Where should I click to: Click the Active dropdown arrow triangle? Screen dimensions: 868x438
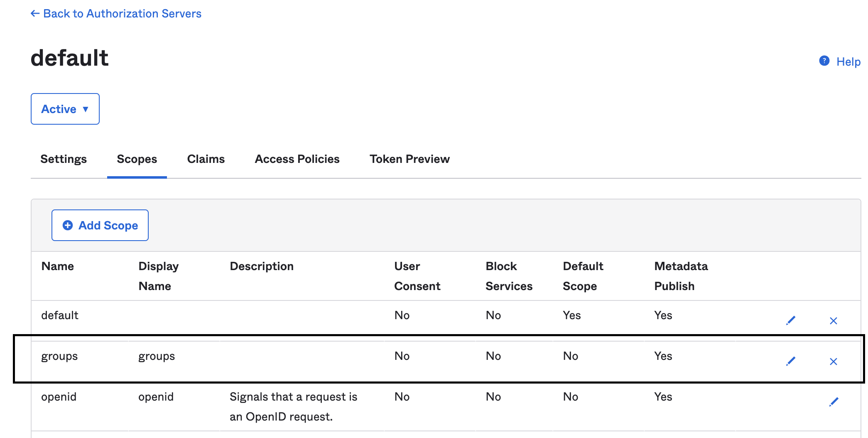click(86, 109)
